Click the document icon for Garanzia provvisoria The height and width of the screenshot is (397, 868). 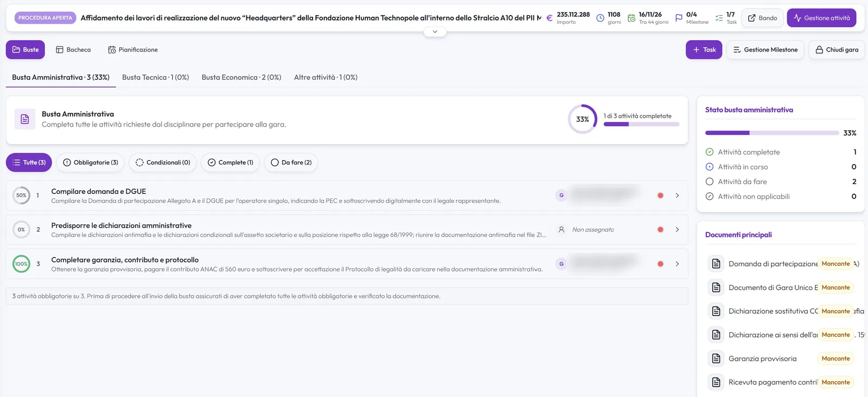click(x=716, y=358)
